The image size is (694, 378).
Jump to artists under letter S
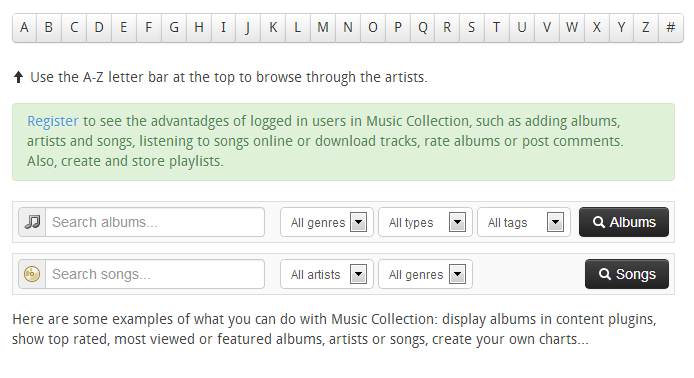pyautogui.click(x=472, y=28)
